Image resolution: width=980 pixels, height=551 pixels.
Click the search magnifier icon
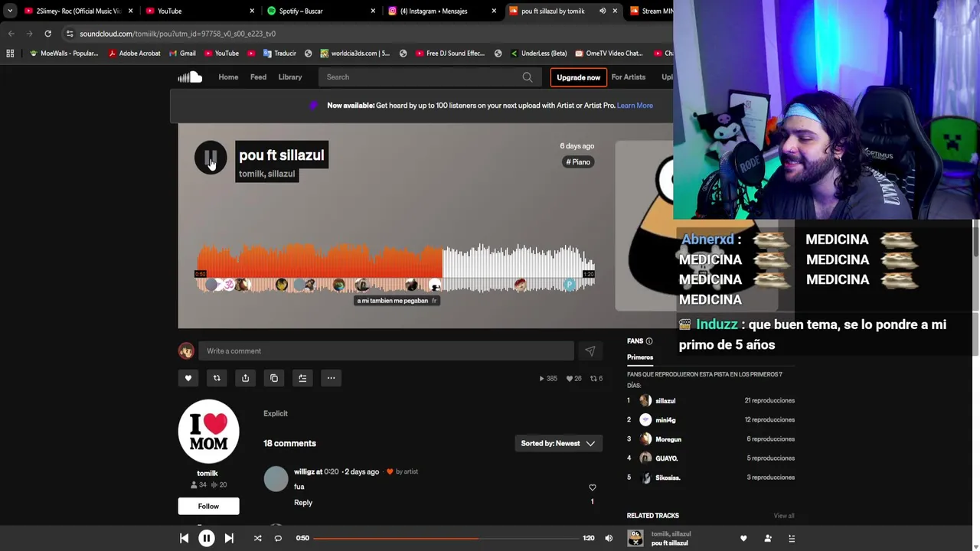click(528, 77)
